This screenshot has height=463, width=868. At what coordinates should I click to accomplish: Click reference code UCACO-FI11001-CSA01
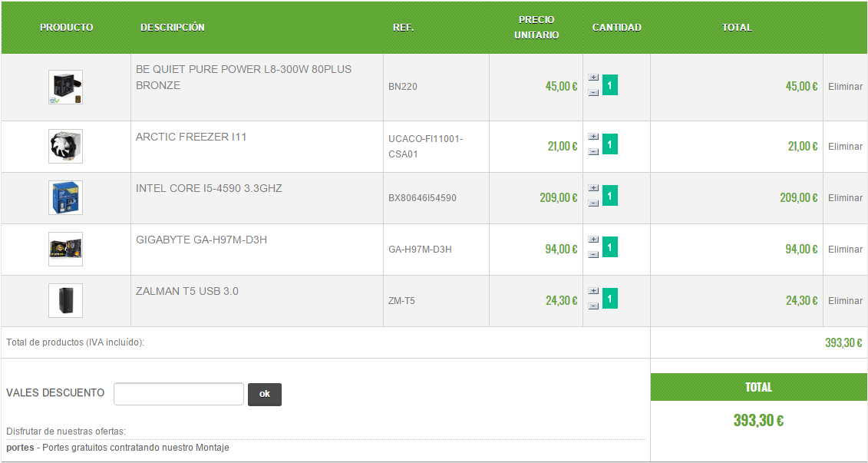426,147
